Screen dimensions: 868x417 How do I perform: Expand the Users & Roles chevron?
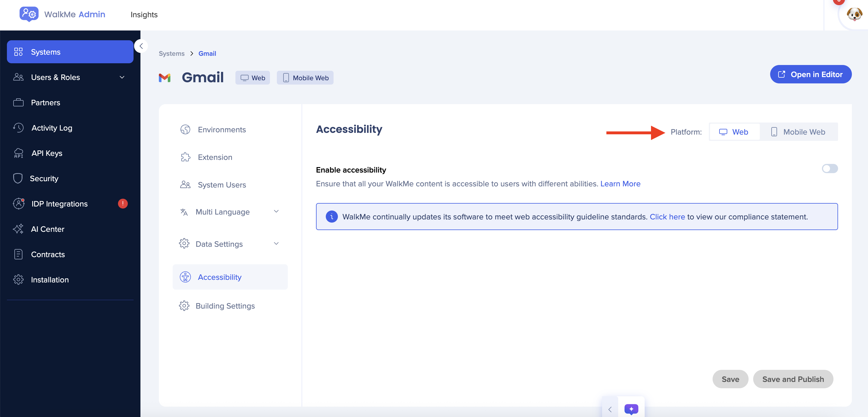click(122, 77)
